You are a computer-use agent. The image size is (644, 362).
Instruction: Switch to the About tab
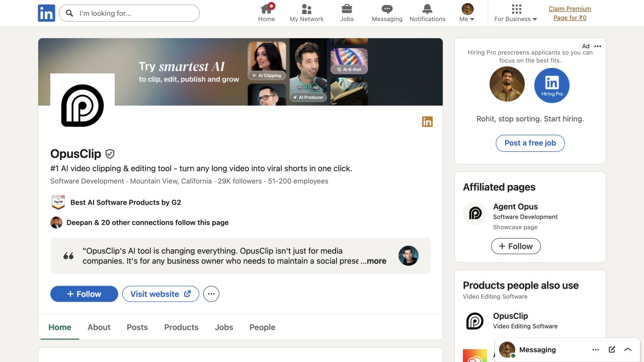pyautogui.click(x=99, y=327)
